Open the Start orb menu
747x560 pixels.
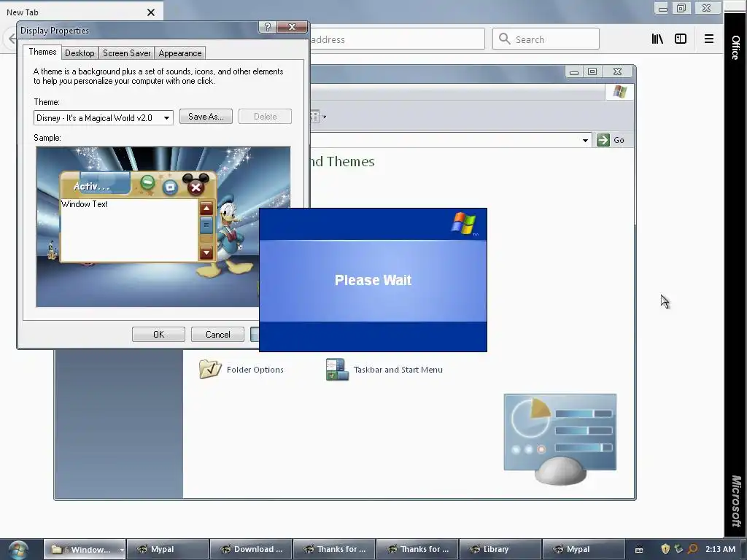(x=18, y=549)
